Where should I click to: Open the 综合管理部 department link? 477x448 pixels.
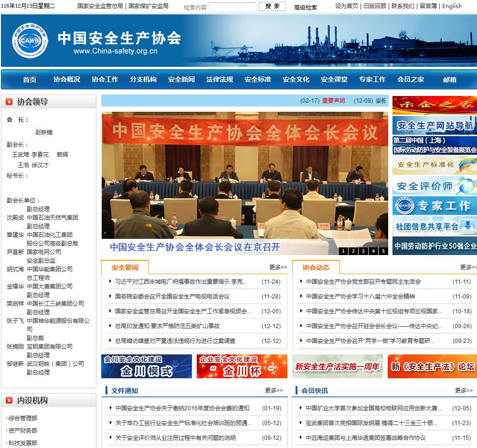pos(23,418)
